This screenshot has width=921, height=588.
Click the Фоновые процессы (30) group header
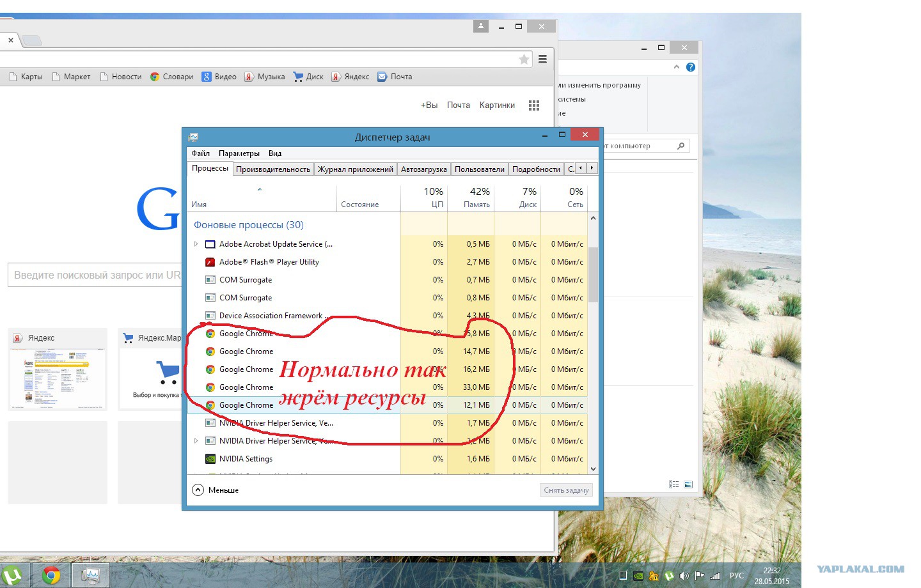[x=249, y=225]
